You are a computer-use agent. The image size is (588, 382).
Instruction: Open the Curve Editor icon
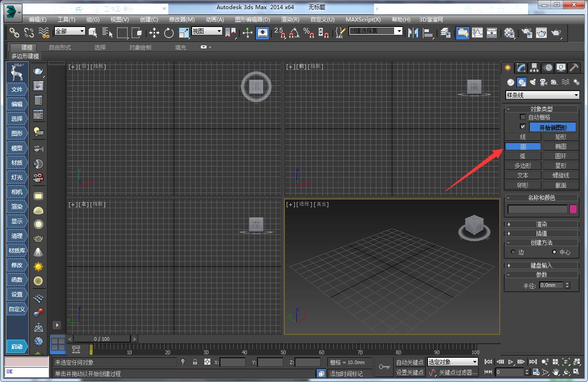pos(477,32)
